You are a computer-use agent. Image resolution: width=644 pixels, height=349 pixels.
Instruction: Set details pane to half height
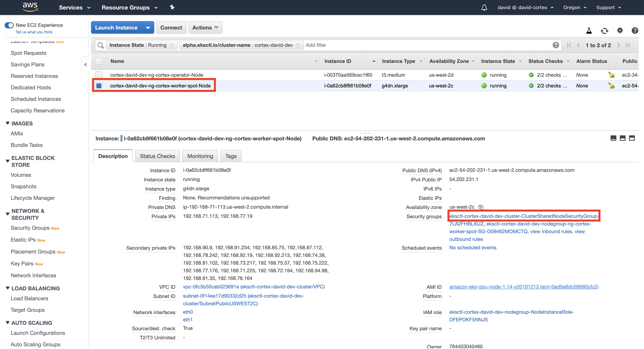pyautogui.click(x=623, y=138)
